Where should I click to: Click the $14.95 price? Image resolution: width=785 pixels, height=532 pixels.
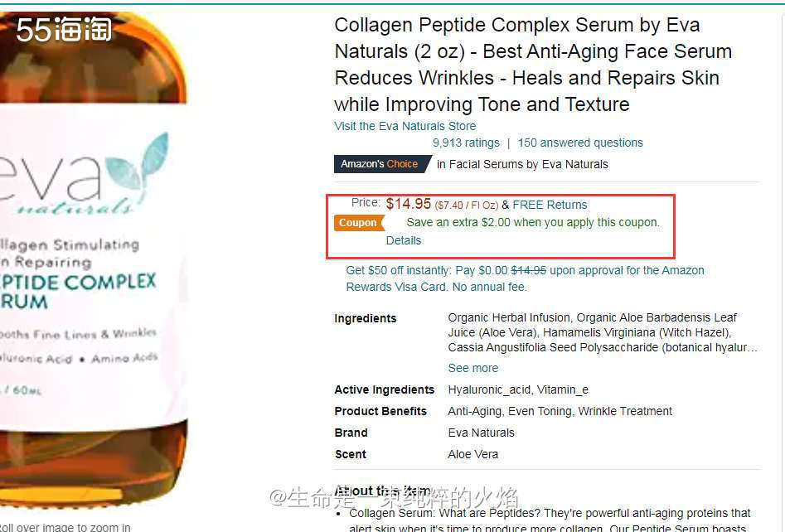point(408,204)
